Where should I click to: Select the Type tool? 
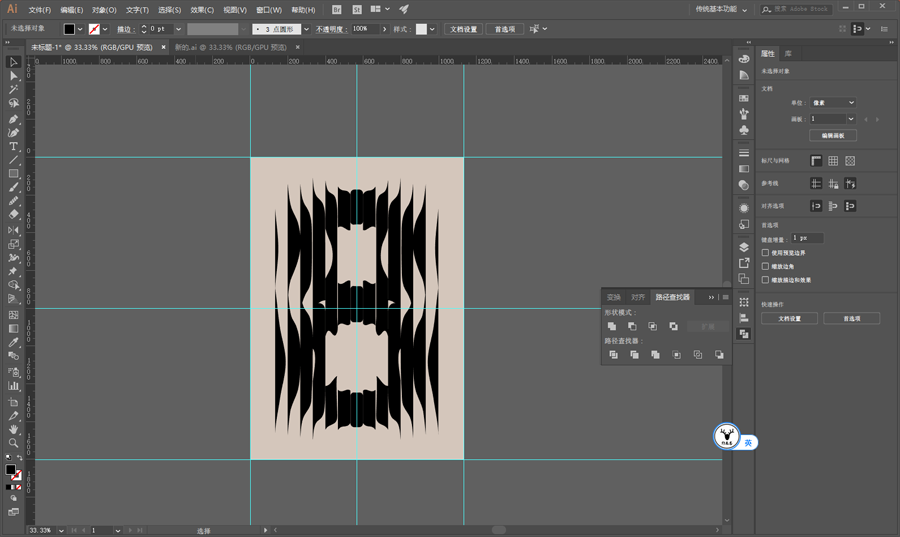point(14,147)
